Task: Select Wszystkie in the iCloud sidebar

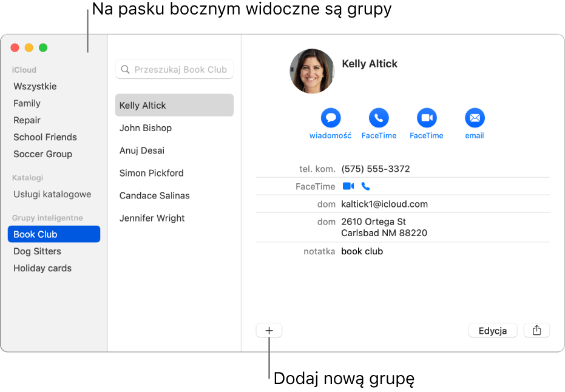Action: 35,86
